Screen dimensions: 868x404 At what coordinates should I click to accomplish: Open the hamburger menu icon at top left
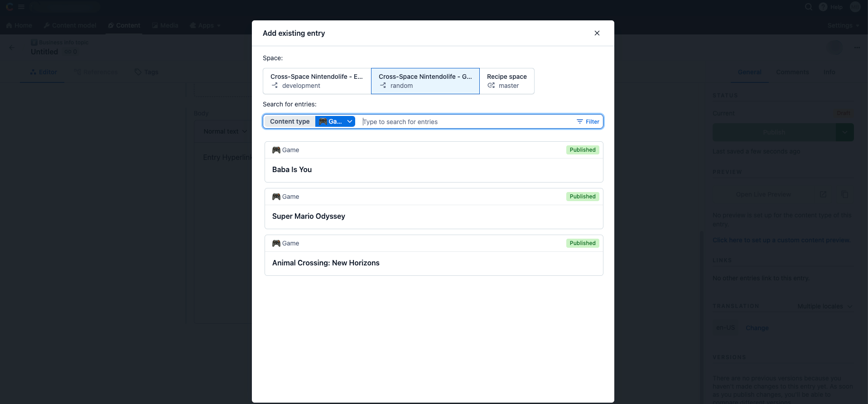point(21,7)
